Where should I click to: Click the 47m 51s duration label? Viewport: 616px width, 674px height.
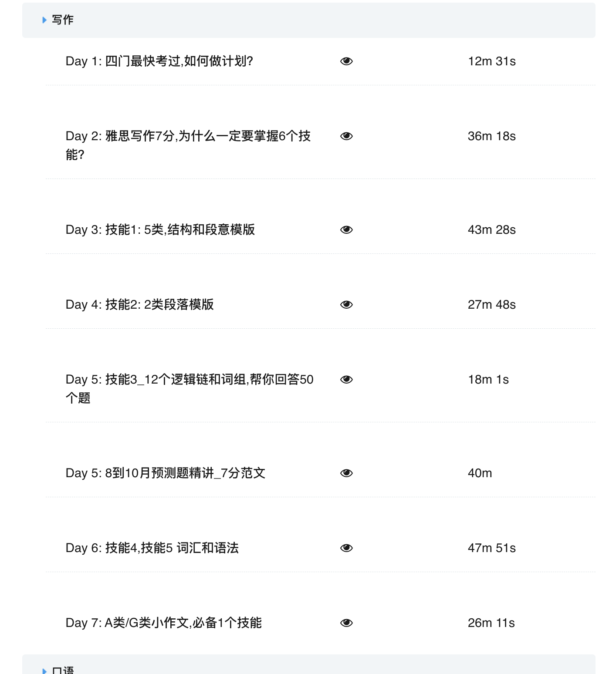pos(491,548)
